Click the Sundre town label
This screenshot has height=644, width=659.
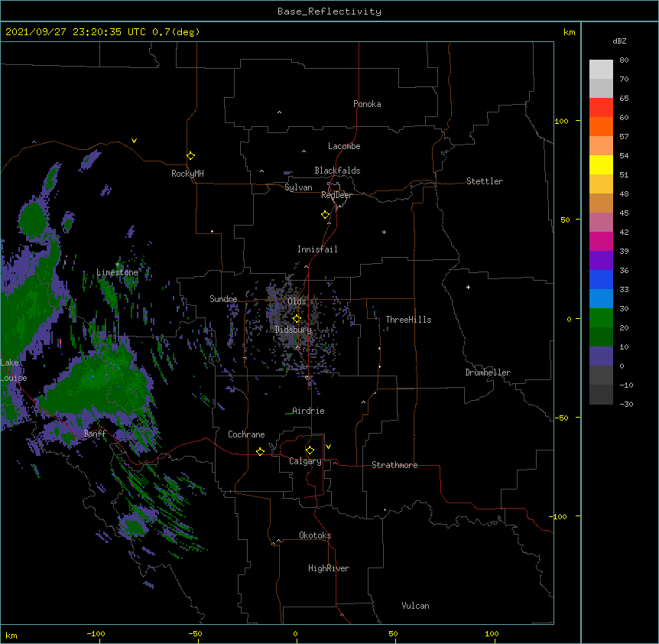pyautogui.click(x=223, y=299)
